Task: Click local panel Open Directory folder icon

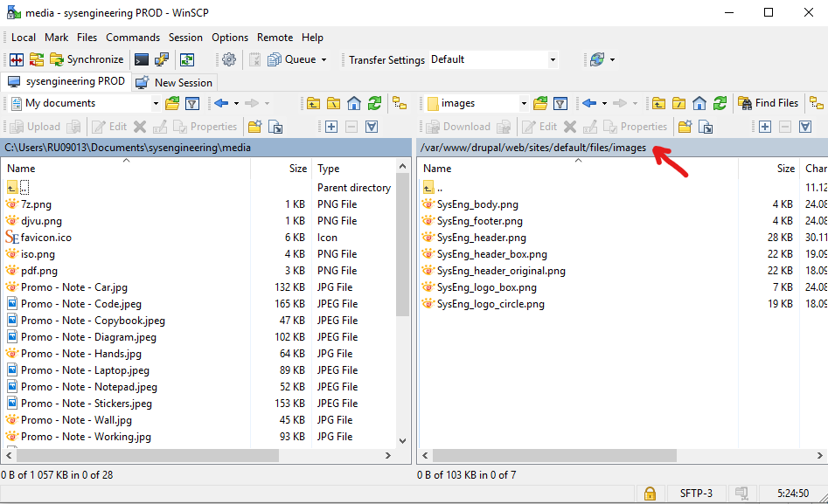Action: (x=172, y=103)
